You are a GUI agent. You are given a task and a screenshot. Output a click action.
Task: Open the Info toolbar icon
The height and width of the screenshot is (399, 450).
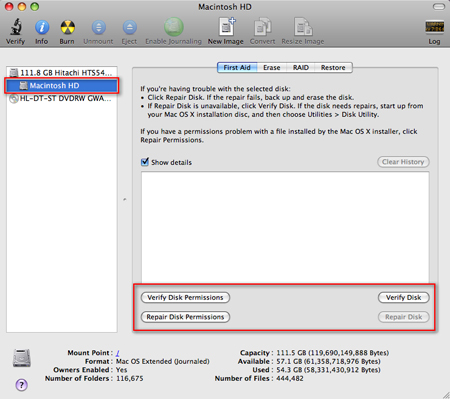(42, 27)
